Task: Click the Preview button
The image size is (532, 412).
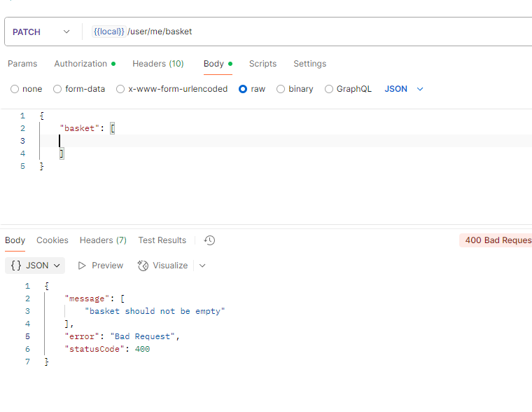Action: coord(100,266)
